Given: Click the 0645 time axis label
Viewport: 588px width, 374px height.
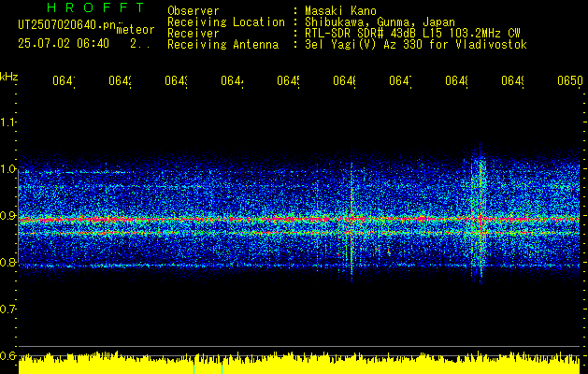Looking at the screenshot, I should point(288,80).
